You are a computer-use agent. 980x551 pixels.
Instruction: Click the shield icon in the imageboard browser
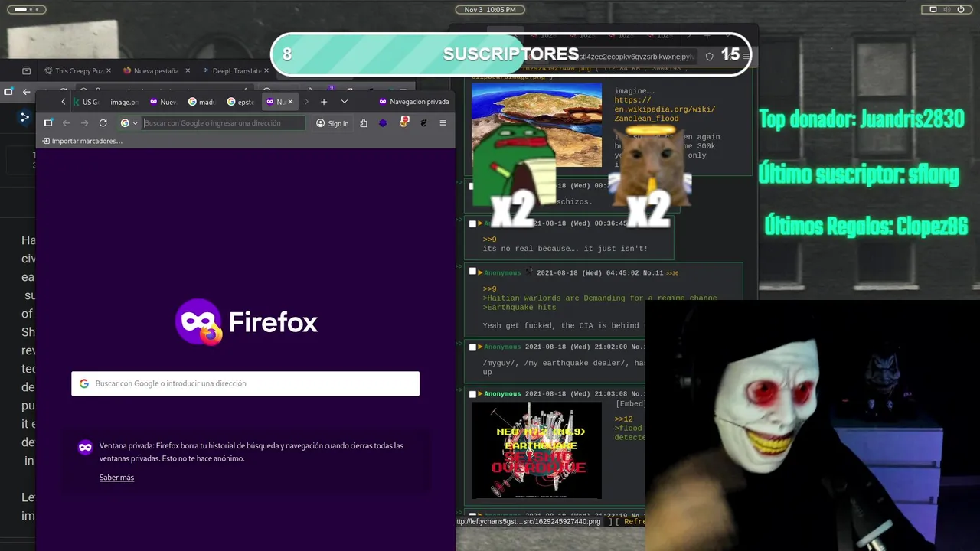(709, 57)
